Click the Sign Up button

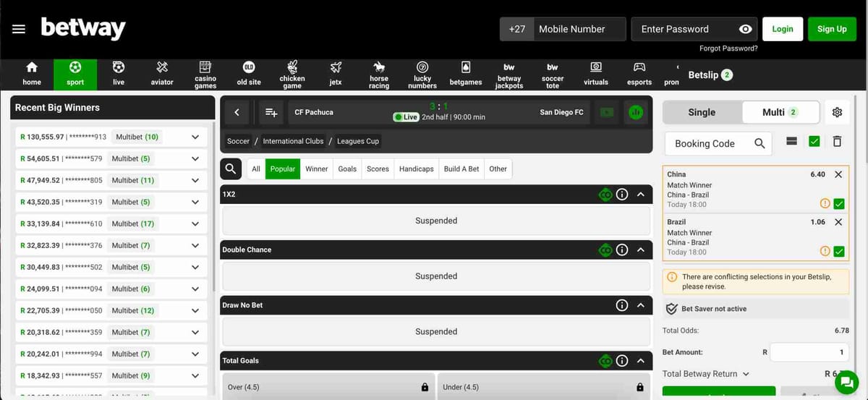point(832,29)
